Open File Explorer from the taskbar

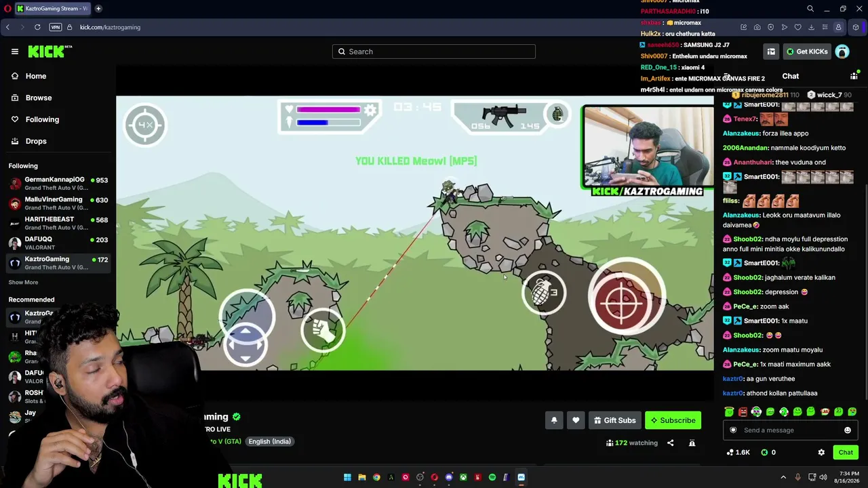point(362,477)
